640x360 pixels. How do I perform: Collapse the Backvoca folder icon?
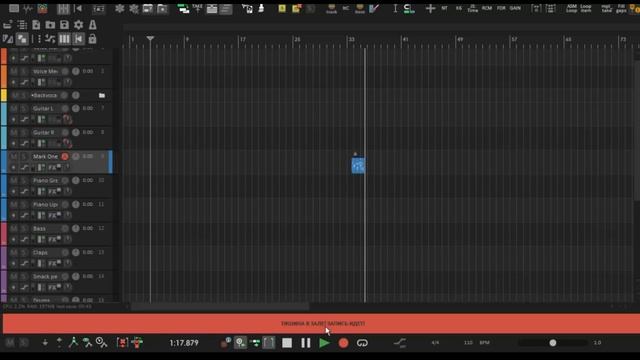click(102, 96)
